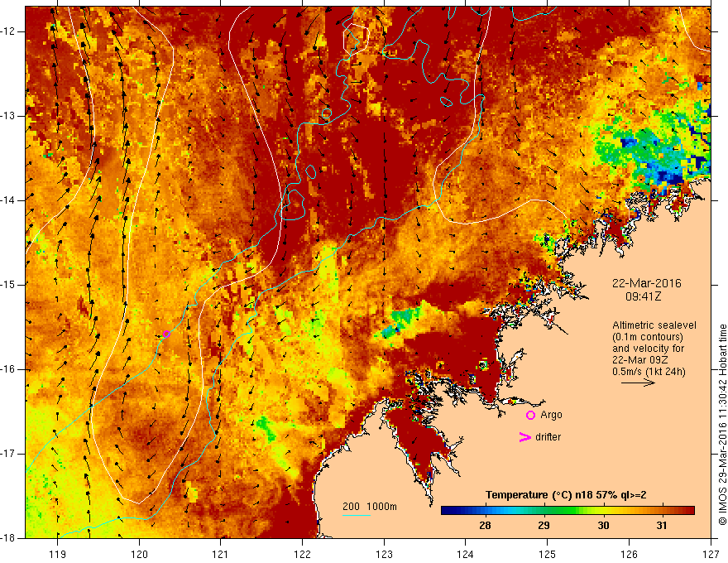Click the "09:41Z" time label
728x563 pixels.
click(x=643, y=296)
